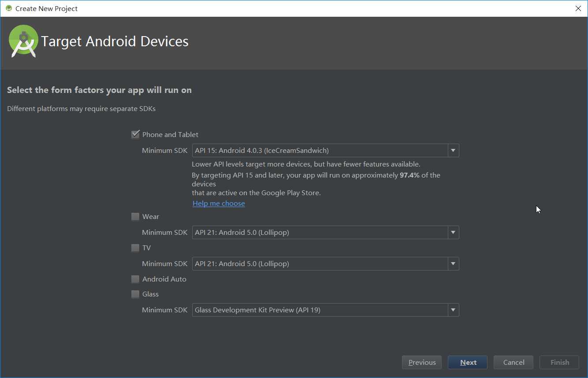
Task: Click the API 15: Android 4.0.3 combo box
Action: pos(325,151)
